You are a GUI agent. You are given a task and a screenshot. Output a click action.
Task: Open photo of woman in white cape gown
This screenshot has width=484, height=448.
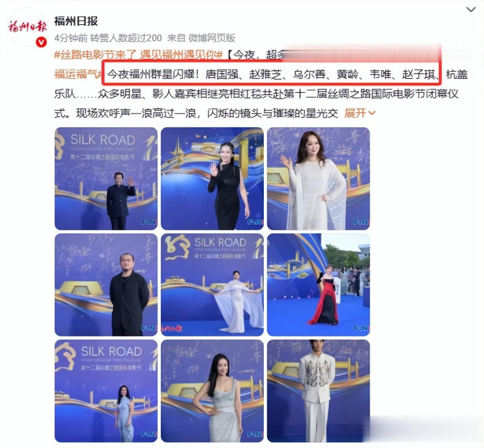[212, 285]
